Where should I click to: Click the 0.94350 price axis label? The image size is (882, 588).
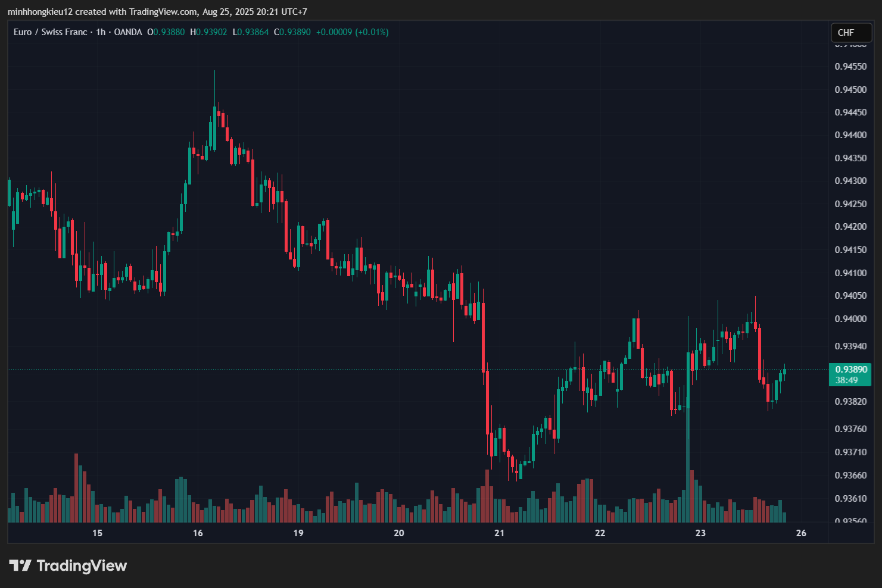pos(850,158)
